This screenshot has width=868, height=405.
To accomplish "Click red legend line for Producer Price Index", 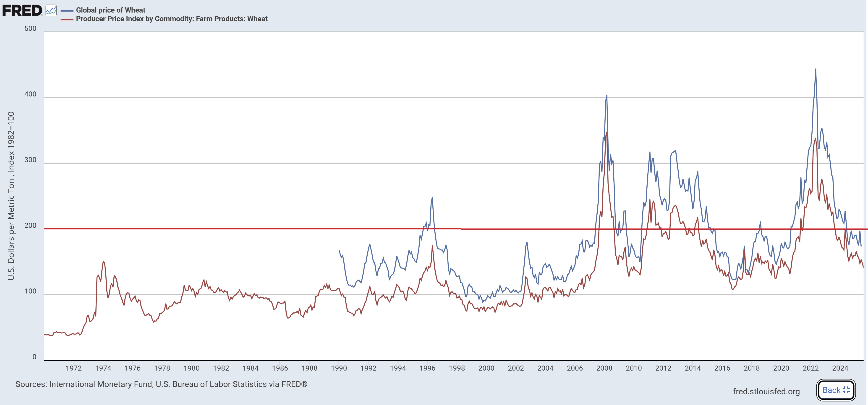I will [67, 19].
